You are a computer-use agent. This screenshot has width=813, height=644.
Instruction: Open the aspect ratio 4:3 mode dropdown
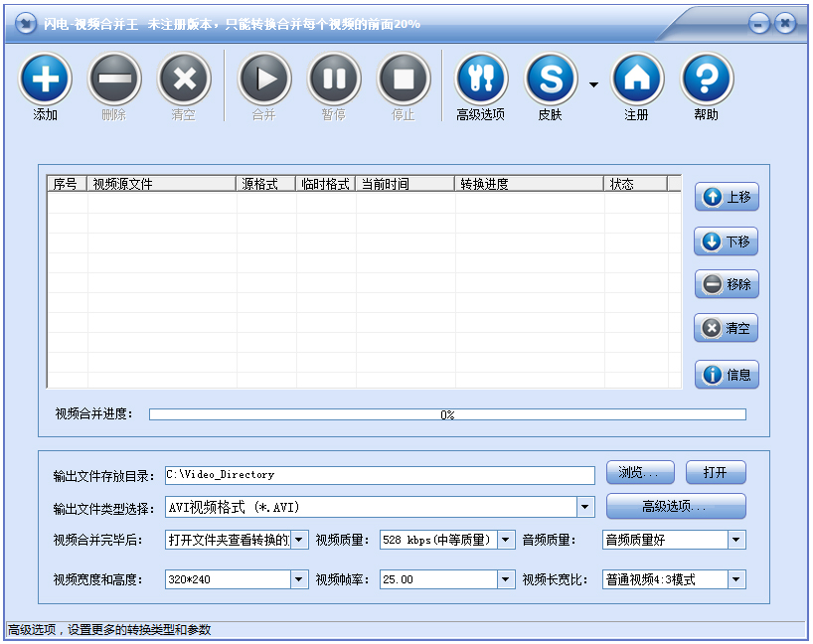point(735,579)
